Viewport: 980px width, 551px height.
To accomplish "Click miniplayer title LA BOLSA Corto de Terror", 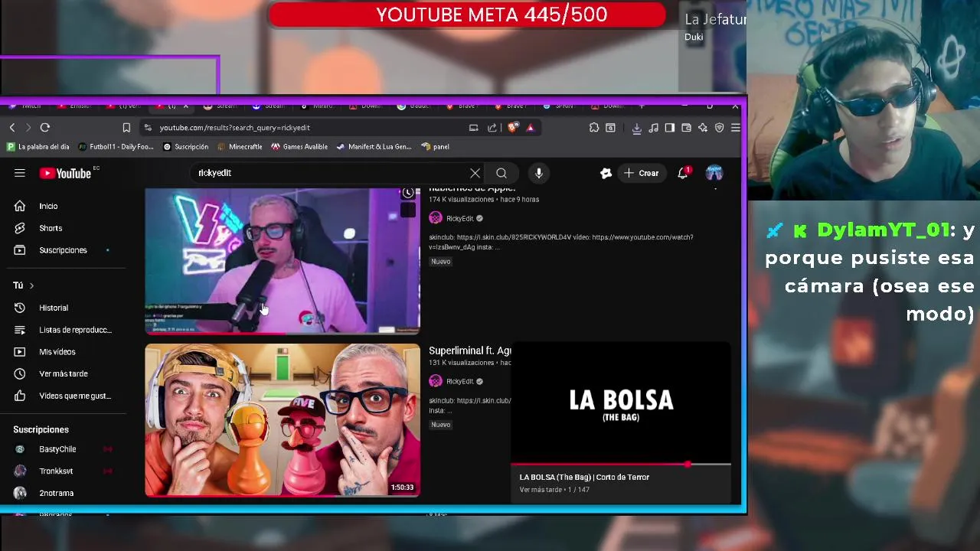I will point(584,478).
